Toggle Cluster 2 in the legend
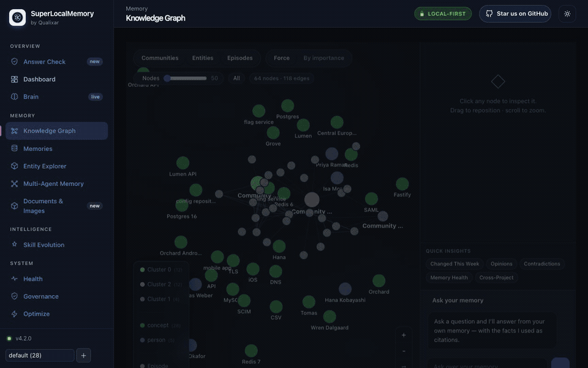The width and height of the screenshot is (588, 368). pyautogui.click(x=161, y=284)
